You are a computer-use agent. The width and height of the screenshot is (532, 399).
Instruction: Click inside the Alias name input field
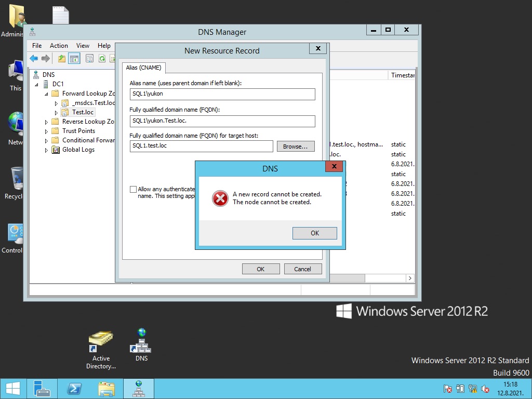coord(222,94)
